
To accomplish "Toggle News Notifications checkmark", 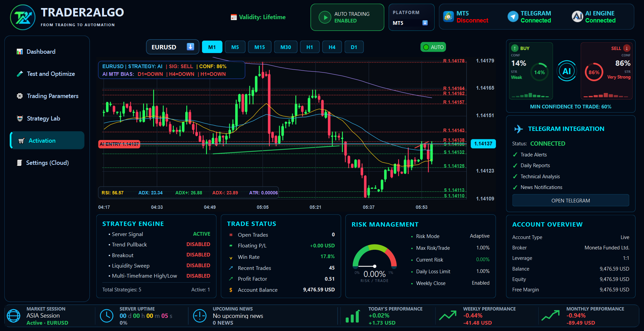I will (515, 187).
